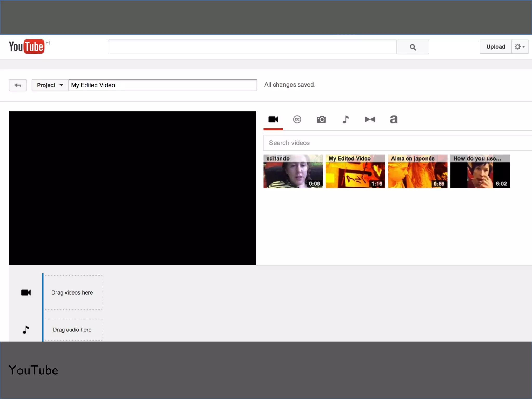Open the gear settings dropdown

click(x=520, y=47)
